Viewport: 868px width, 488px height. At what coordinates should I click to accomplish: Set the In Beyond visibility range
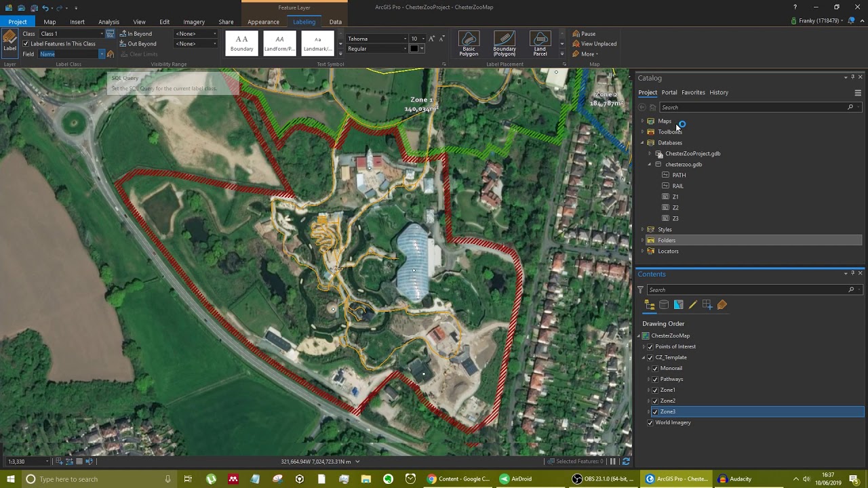point(196,34)
